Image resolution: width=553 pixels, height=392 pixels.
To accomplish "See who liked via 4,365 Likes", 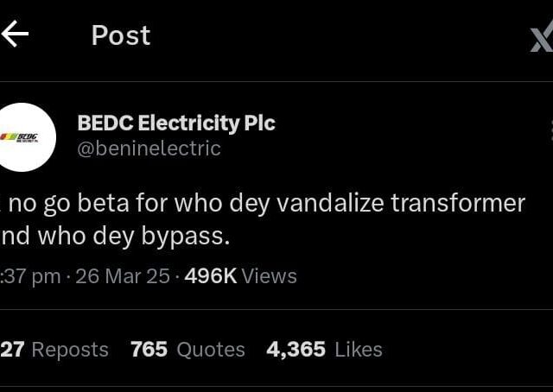I will [x=324, y=350].
